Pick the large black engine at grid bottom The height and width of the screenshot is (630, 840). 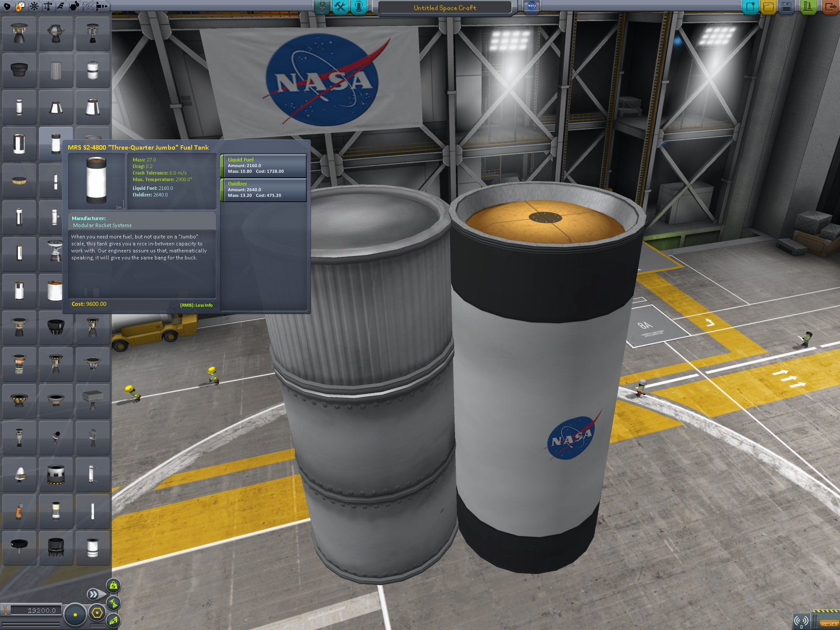click(x=56, y=548)
